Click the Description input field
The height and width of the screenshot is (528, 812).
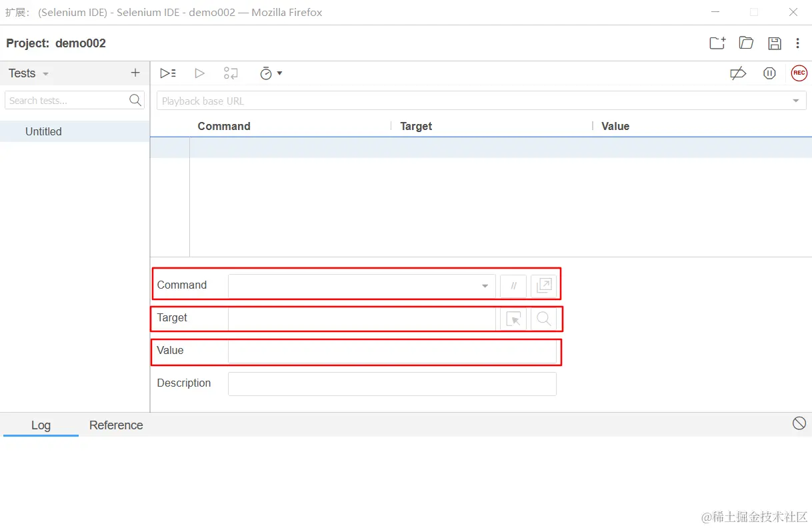tap(392, 384)
